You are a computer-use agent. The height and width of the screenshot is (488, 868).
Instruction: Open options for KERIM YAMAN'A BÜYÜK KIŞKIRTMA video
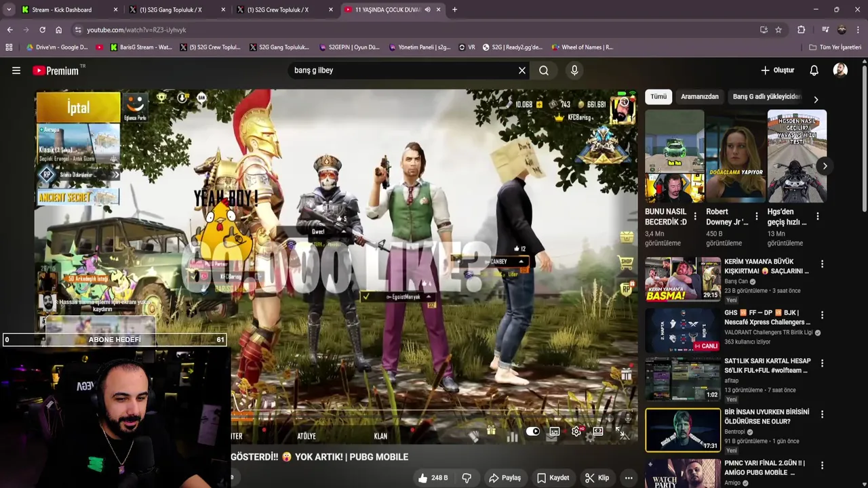(x=822, y=264)
